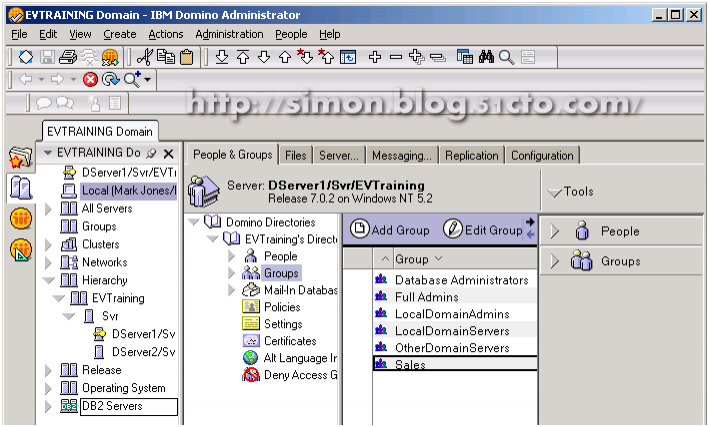This screenshot has height=427, width=709.
Task: Select the EVTRAINING Domain window tab
Action: tap(100, 131)
